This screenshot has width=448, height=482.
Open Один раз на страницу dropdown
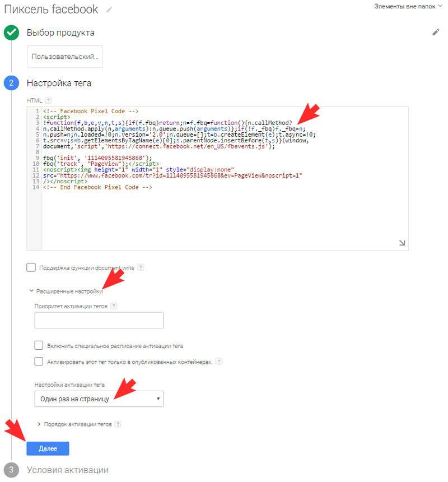pos(99,399)
